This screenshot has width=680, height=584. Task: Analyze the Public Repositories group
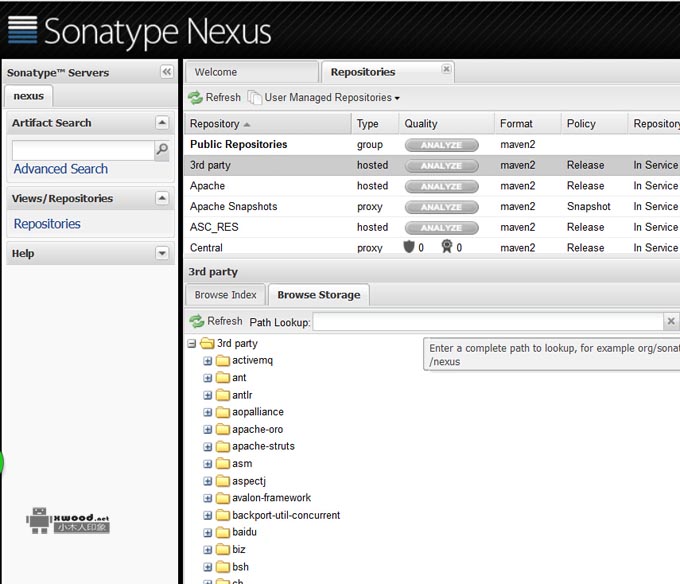click(441, 145)
